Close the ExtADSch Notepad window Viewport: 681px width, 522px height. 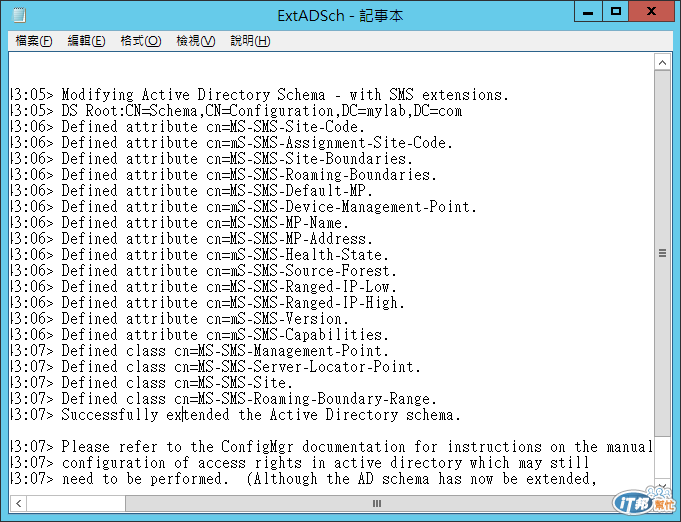coord(651,12)
